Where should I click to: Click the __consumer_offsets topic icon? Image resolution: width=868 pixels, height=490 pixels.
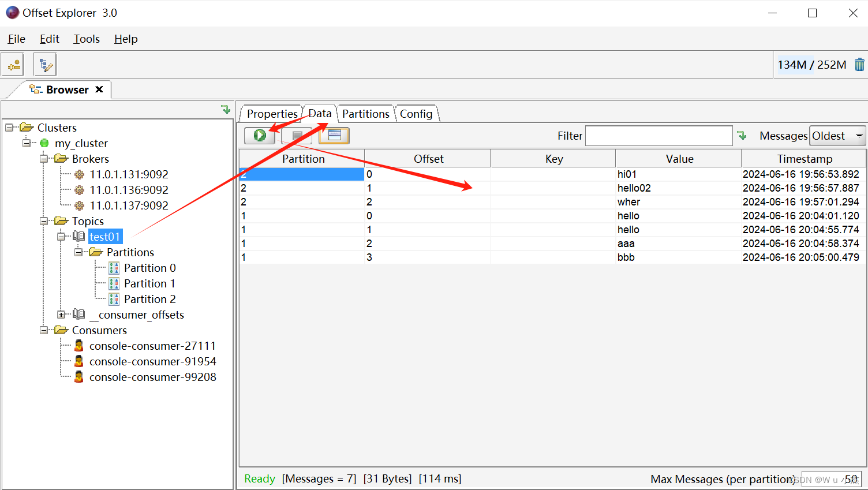coord(79,315)
